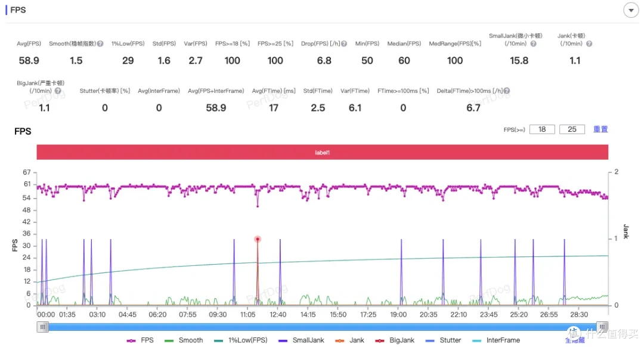Open help icon next to Drop(FPS) [/h]
The image size is (644, 347).
[x=344, y=44]
